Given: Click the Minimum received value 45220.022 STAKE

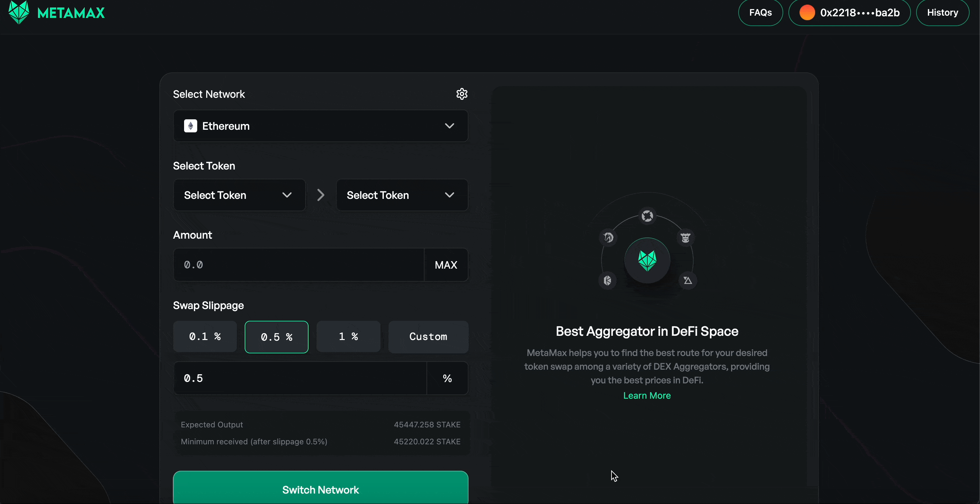Looking at the screenshot, I should point(427,442).
